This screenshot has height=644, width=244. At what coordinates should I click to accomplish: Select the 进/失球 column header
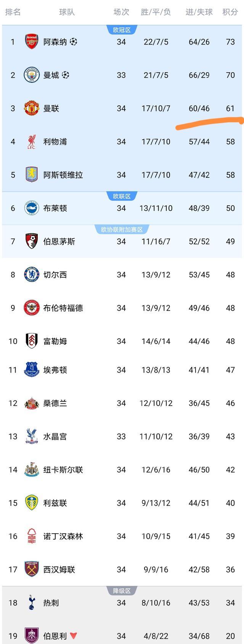(x=199, y=12)
